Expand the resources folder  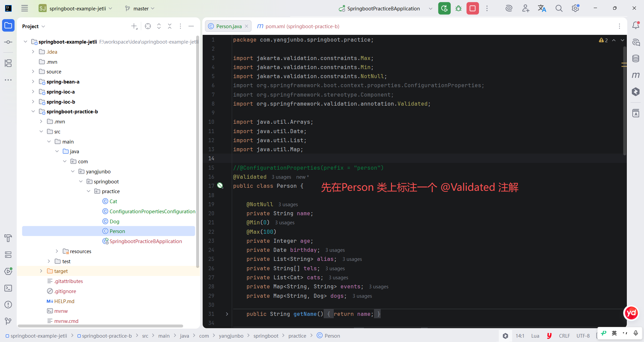pyautogui.click(x=57, y=251)
